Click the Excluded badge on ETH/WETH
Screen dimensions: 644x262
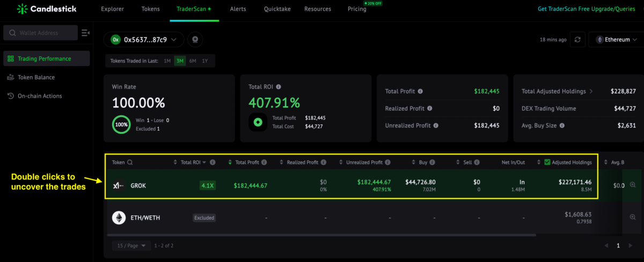coord(204,218)
